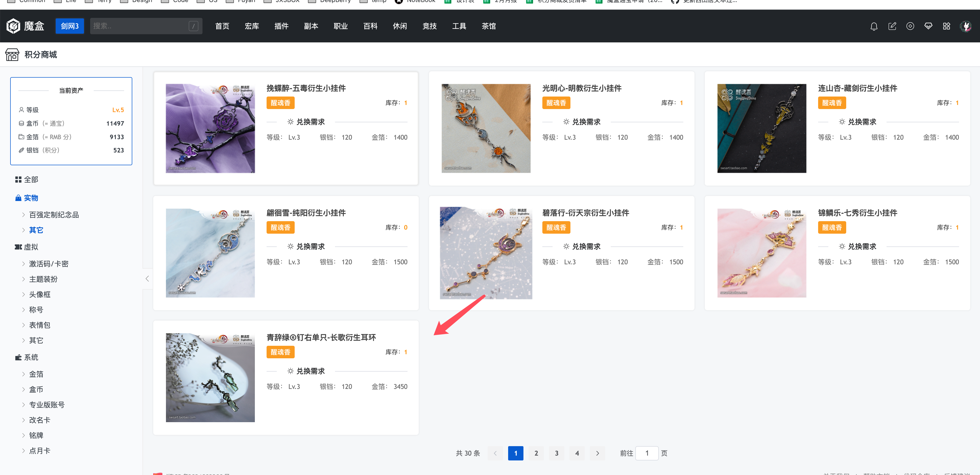Click the page jump input field
The height and width of the screenshot is (475, 980).
[647, 453]
